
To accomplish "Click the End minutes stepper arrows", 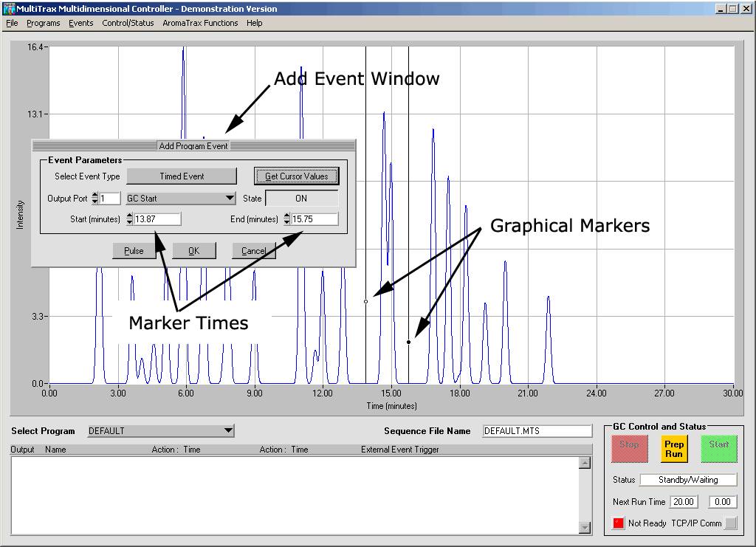I will [x=286, y=219].
